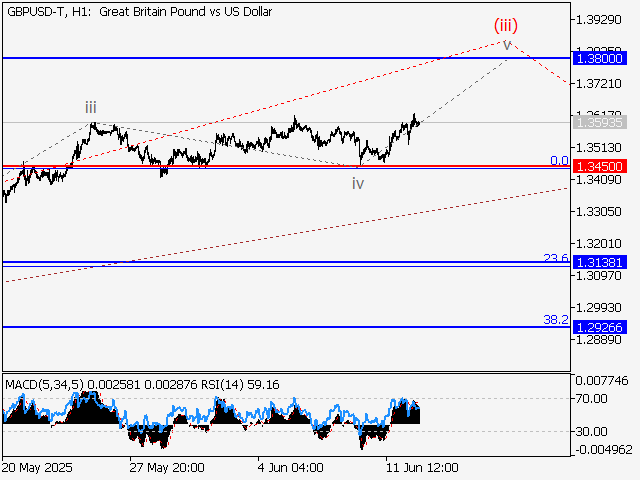The width and height of the screenshot is (640, 480).
Task: Click the 20 May 2025 date marker
Action: (37, 468)
